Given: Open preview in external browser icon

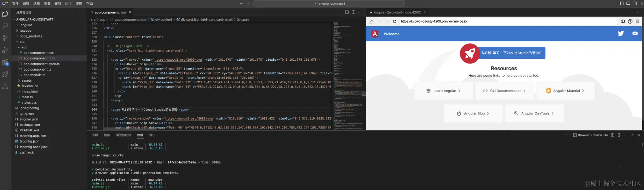Looking at the screenshot, I should (x=370, y=21).
